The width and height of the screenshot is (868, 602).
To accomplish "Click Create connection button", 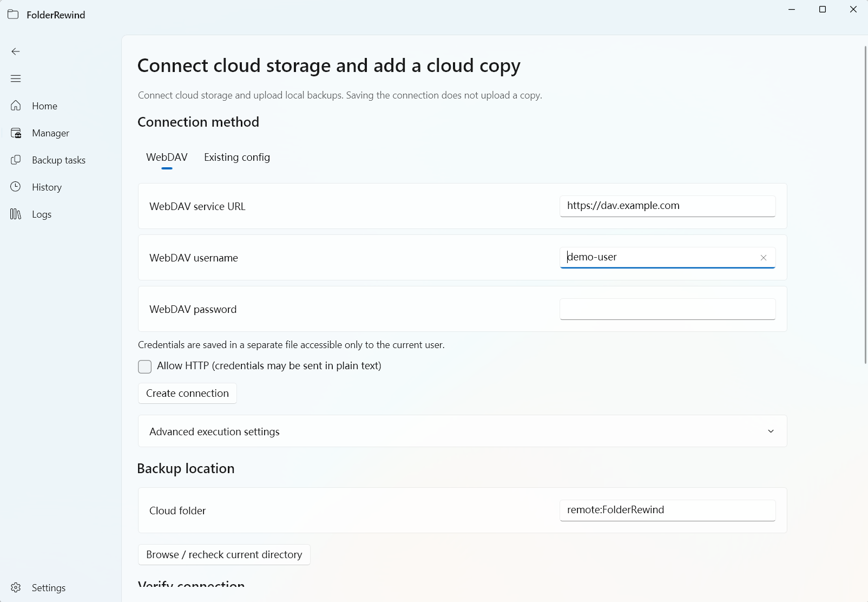I will [187, 394].
